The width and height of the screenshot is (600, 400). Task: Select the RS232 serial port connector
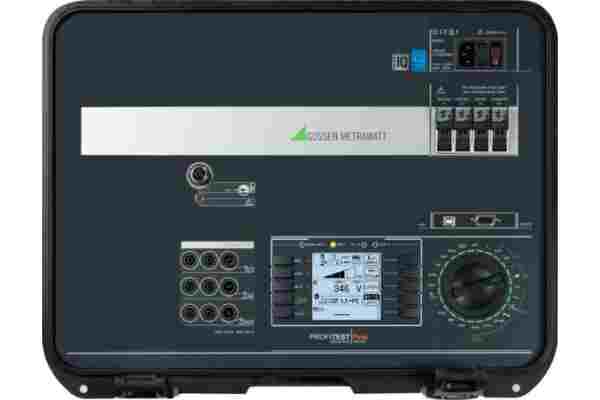click(x=485, y=221)
